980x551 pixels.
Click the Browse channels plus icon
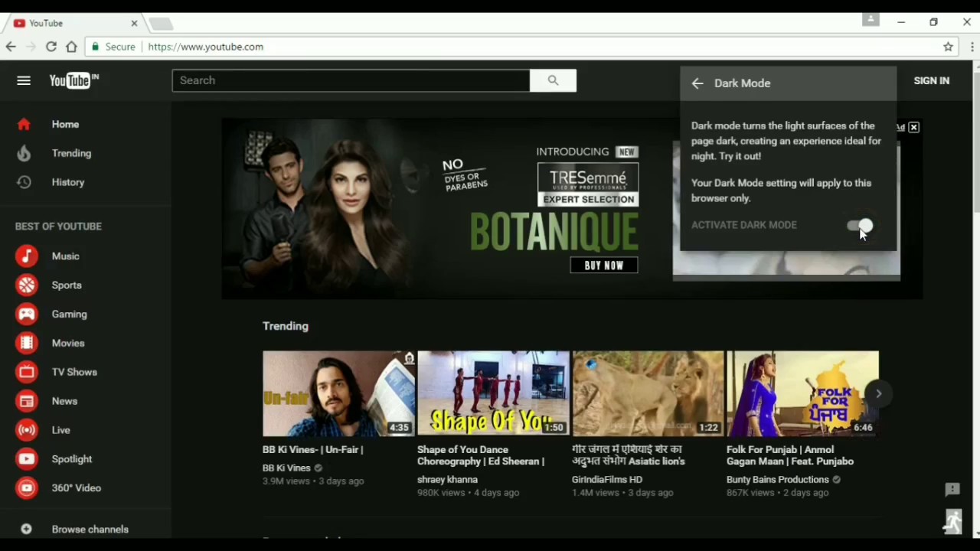(x=26, y=529)
